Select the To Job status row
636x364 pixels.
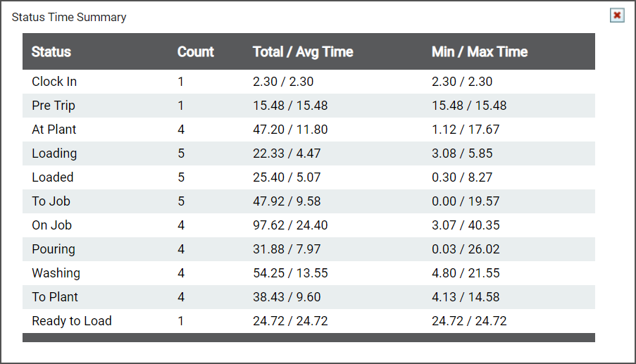coord(308,201)
